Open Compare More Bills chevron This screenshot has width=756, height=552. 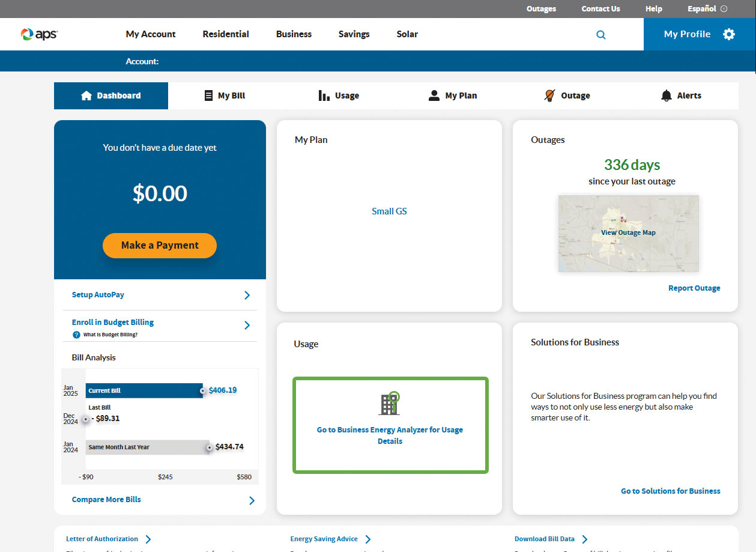point(252,500)
